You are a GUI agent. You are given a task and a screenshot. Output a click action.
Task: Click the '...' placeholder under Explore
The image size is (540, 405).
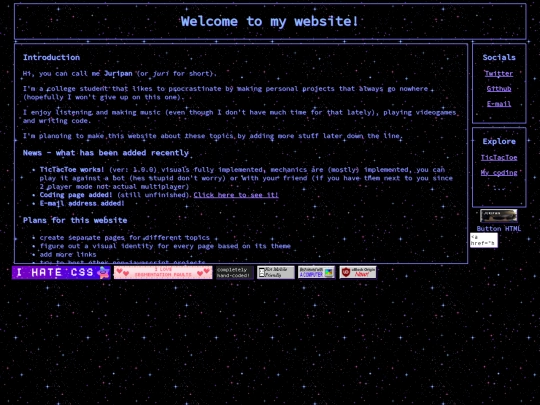click(499, 188)
